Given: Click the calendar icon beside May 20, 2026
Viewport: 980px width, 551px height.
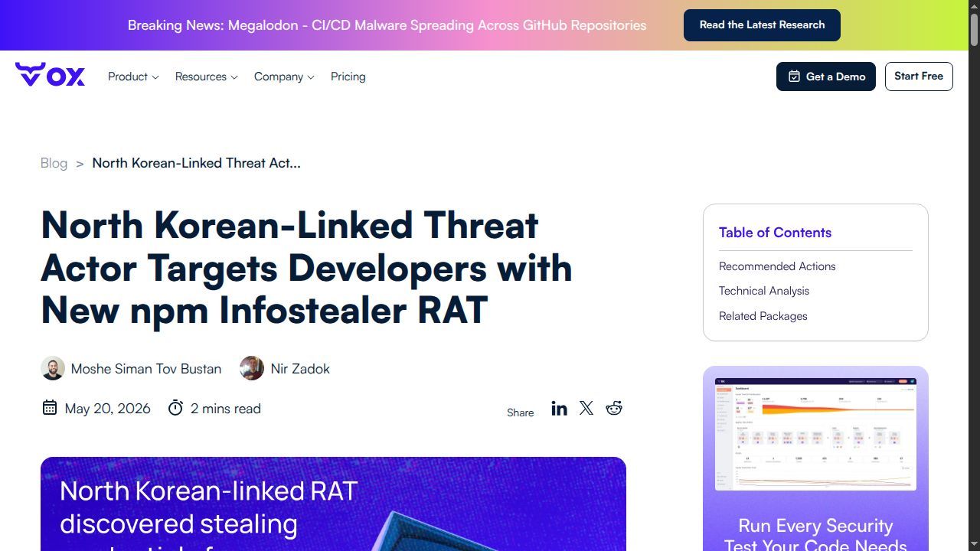Looking at the screenshot, I should pos(50,408).
